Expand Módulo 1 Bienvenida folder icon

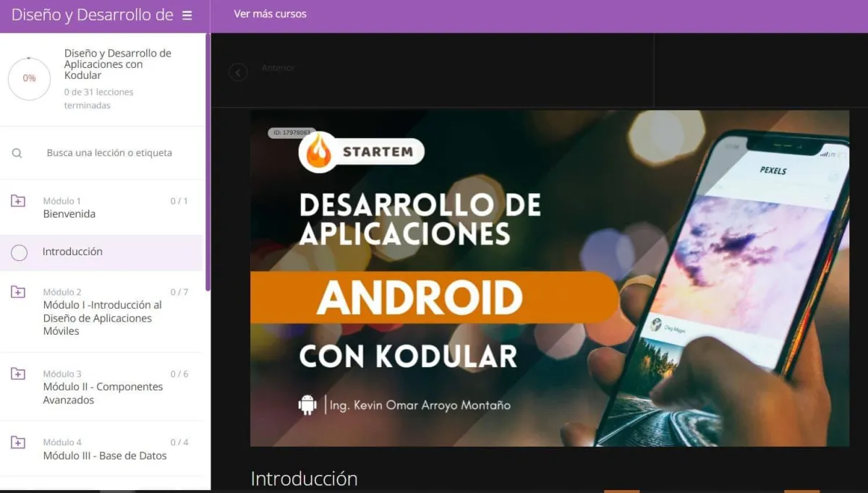point(18,201)
